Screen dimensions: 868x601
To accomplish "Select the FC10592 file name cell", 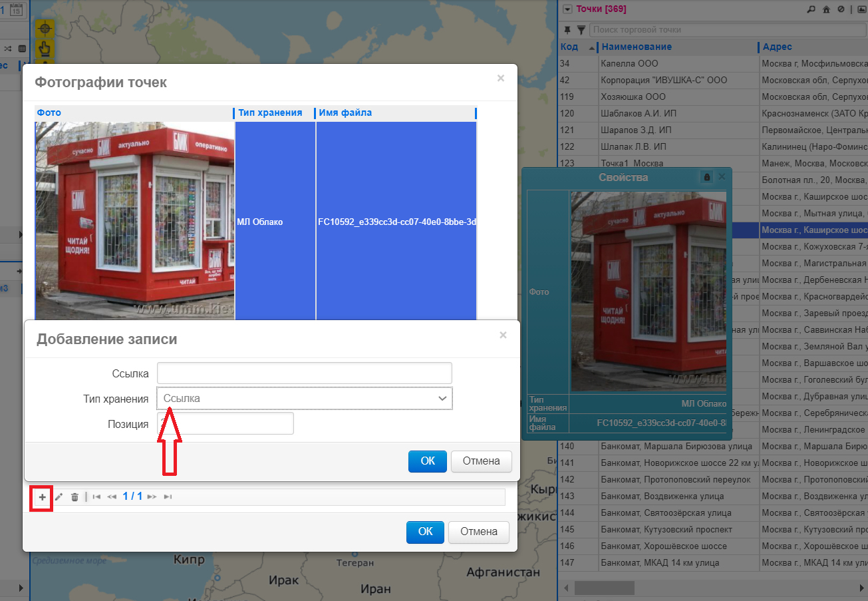I will (396, 222).
